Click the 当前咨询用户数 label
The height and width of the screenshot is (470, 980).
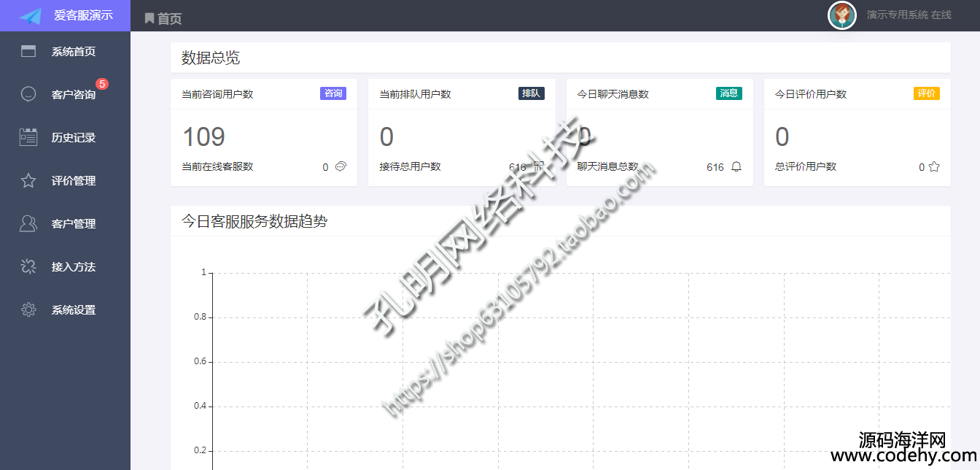pyautogui.click(x=217, y=94)
